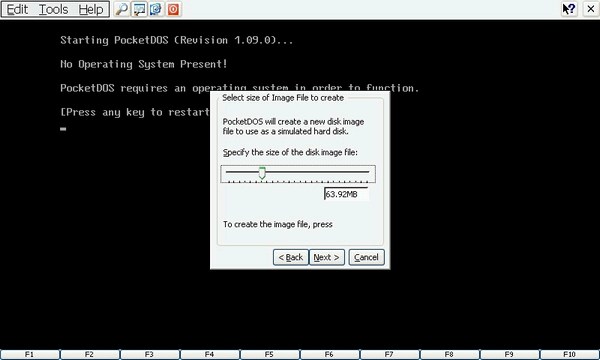Viewport: 600px width, 360px height.
Task: Click the red power toolbar icon
Action: click(x=173, y=9)
